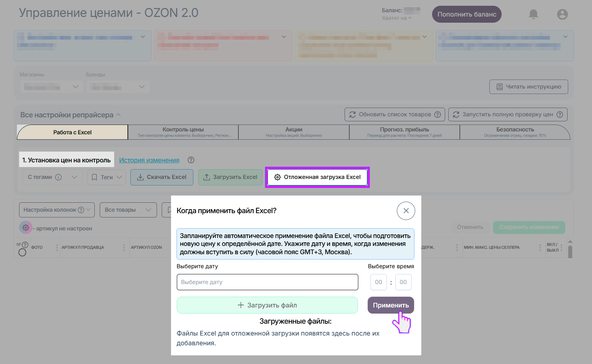Image resolution: width=592 pixels, height=364 pixels.
Task: Click Обновить список товаров button
Action: coord(395,114)
